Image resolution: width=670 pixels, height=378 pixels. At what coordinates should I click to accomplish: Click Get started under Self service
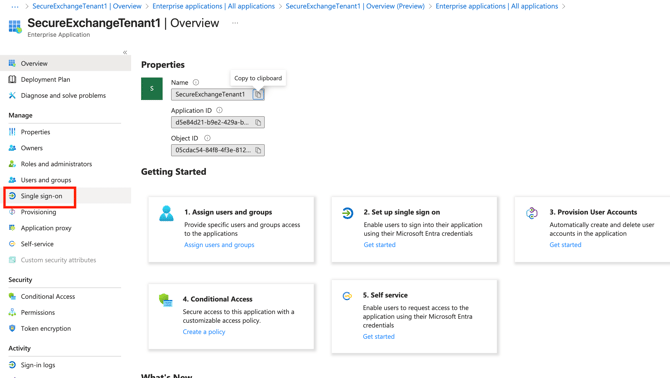pos(379,337)
